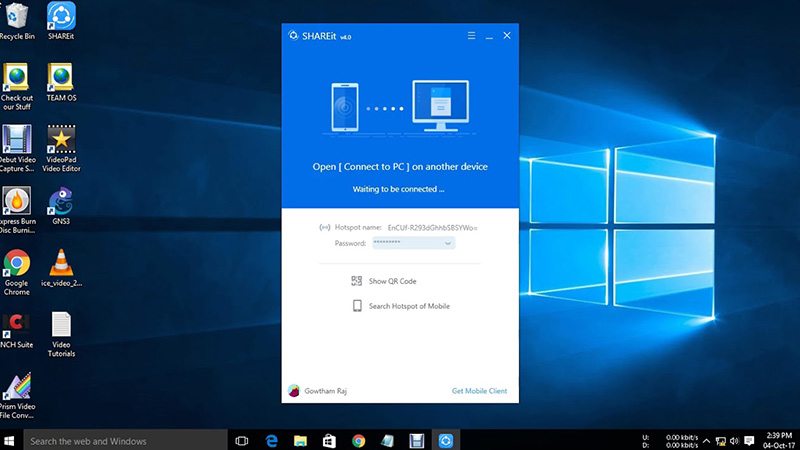
Task: Open the Store from taskbar
Action: coord(330,441)
